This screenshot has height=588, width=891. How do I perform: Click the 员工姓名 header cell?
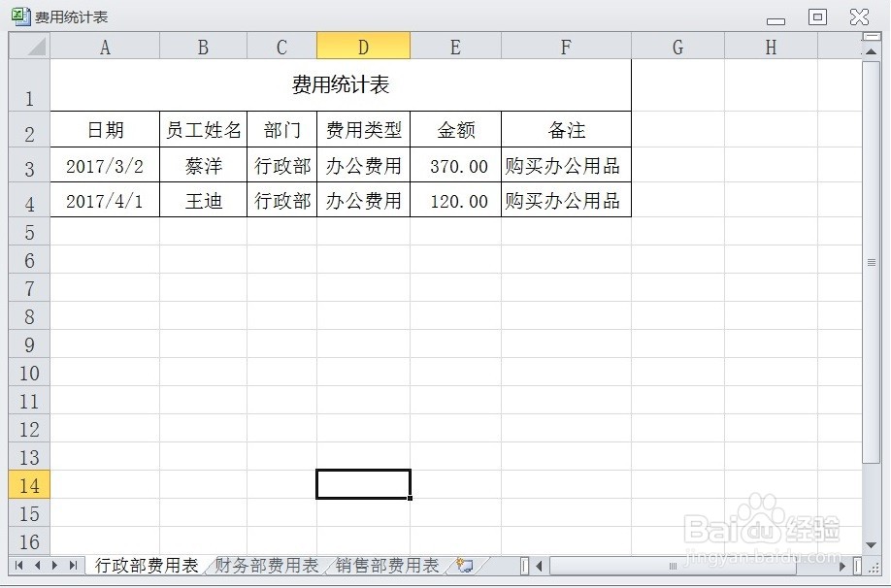pos(203,129)
